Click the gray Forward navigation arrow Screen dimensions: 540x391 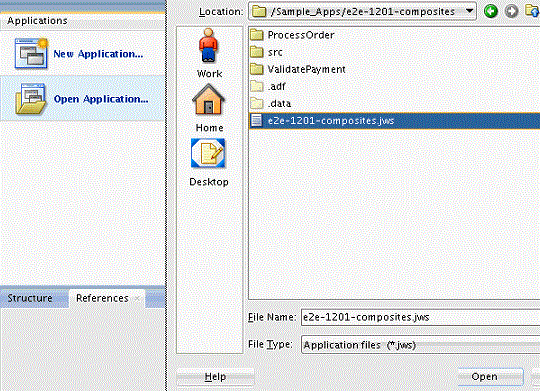tap(511, 11)
